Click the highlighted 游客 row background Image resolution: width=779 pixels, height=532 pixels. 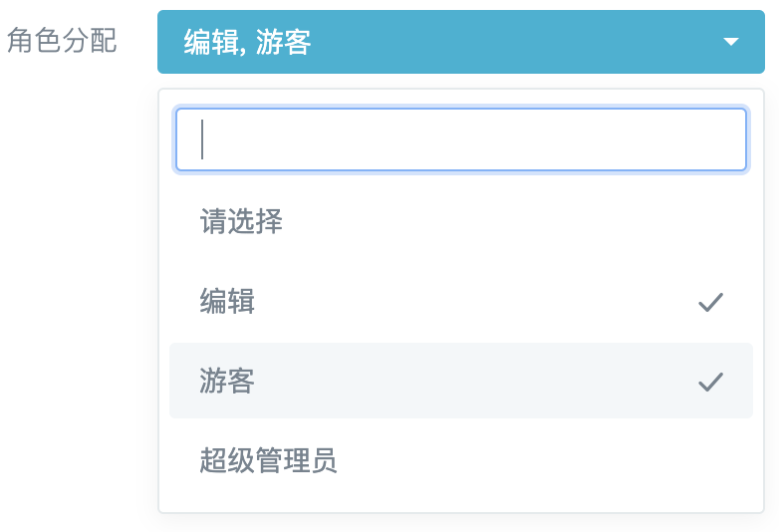pos(461,381)
